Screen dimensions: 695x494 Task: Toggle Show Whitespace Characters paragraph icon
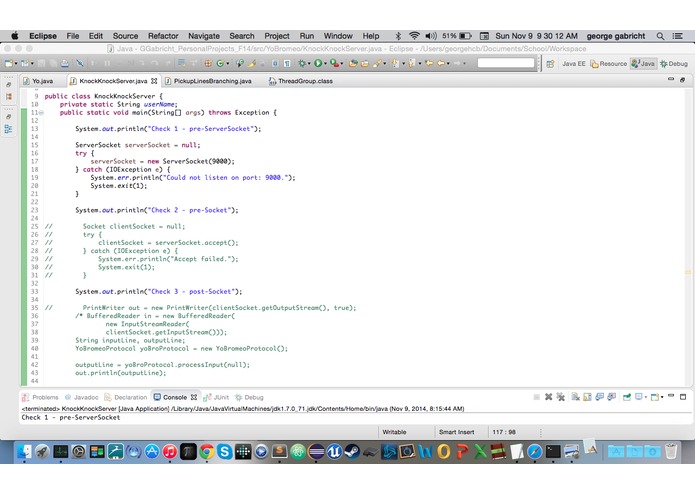tap(287, 63)
